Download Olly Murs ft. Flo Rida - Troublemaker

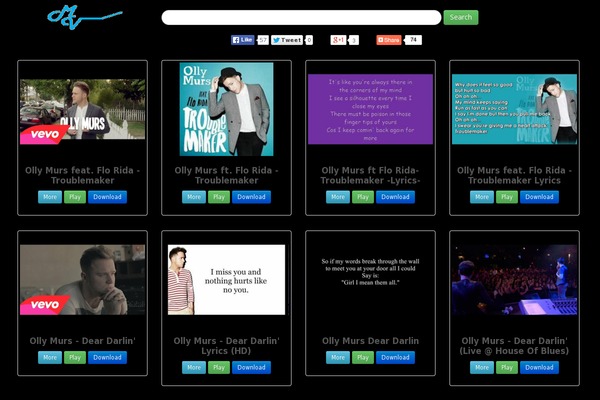[x=251, y=197]
